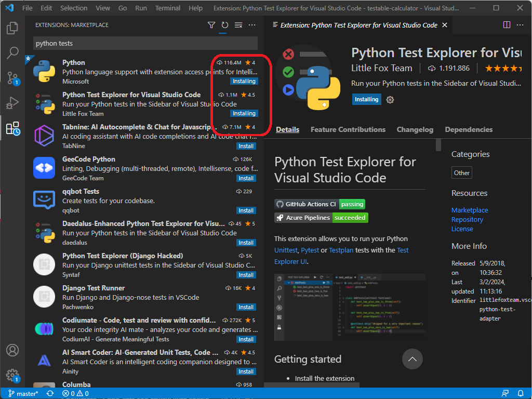Image resolution: width=532 pixels, height=399 pixels.
Task: Open manage gear beside Installing button
Action: pyautogui.click(x=390, y=99)
